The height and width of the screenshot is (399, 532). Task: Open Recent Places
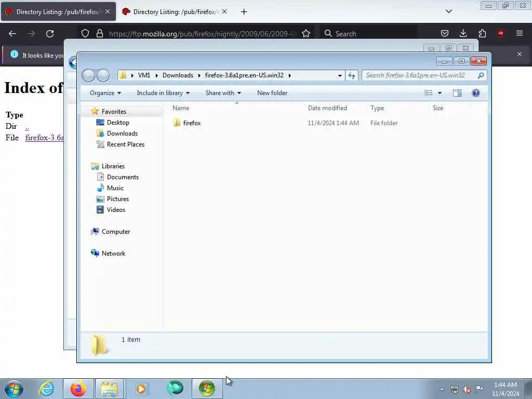click(x=126, y=144)
